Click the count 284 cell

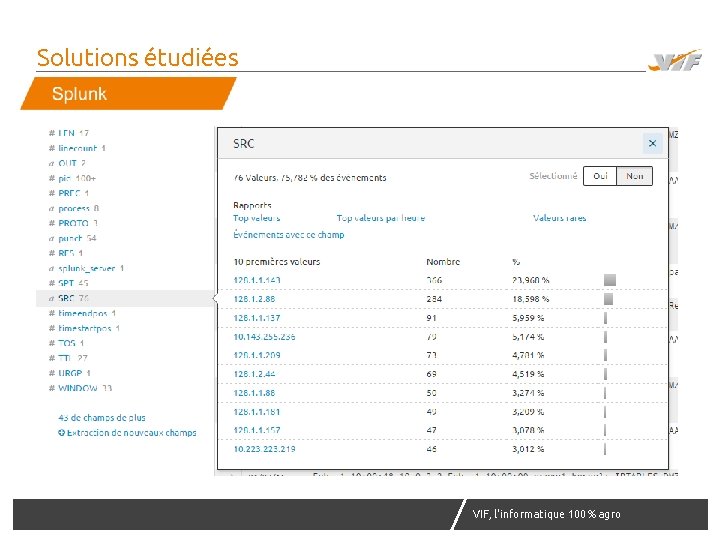(434, 299)
